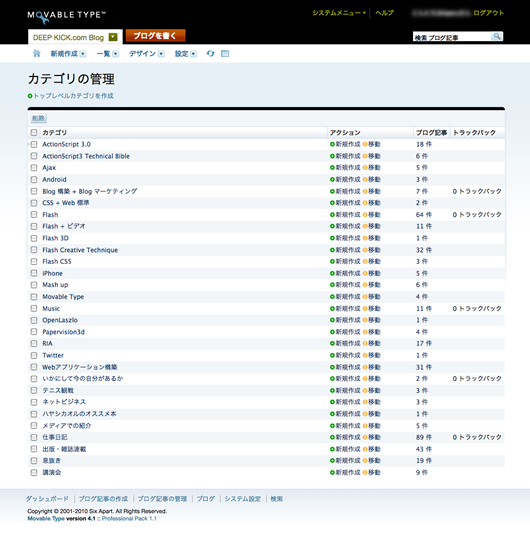
Task: Click orange move icon for Music row
Action: (x=365, y=308)
